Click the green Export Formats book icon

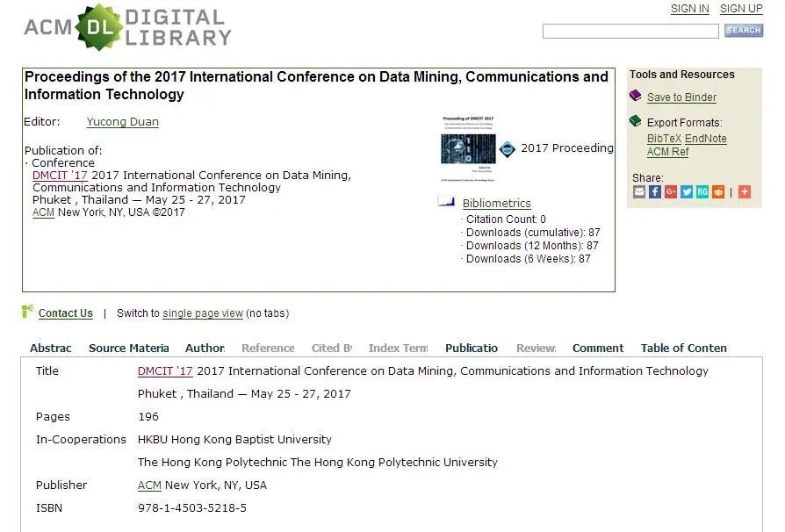coord(636,120)
